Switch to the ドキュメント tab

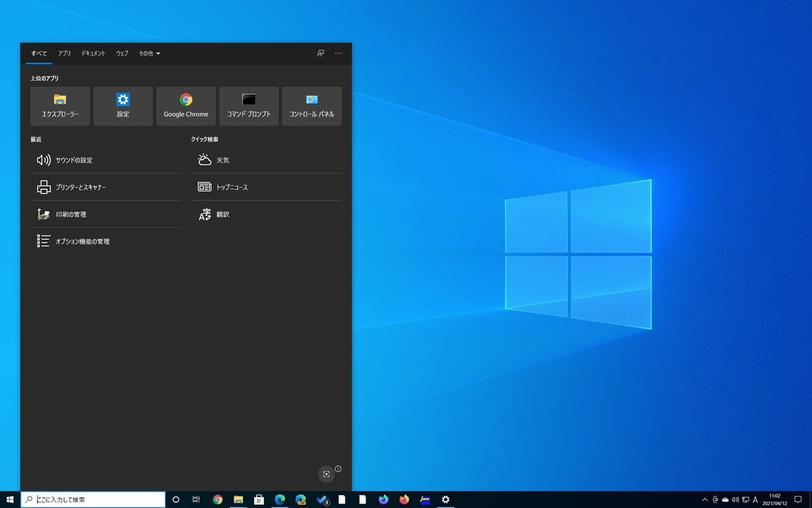point(93,53)
